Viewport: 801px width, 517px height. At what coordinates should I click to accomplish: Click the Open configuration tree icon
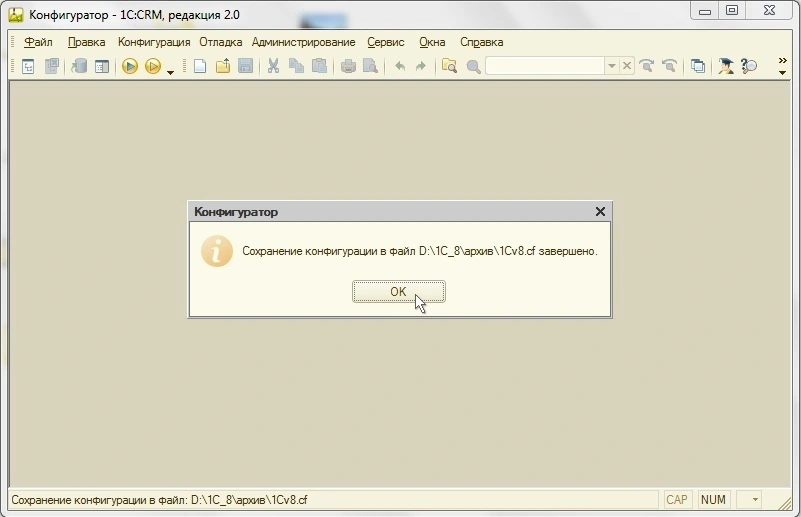click(28, 66)
